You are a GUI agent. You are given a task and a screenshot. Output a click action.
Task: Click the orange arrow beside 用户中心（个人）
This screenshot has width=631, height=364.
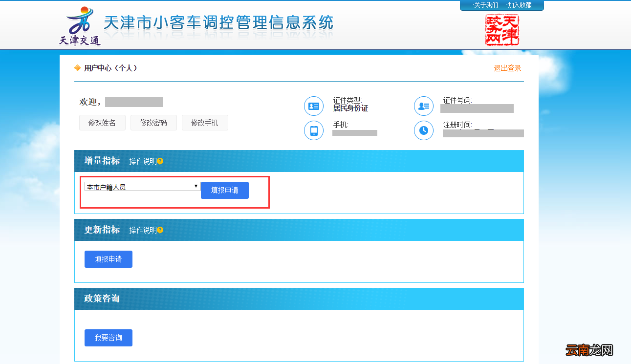coord(76,68)
